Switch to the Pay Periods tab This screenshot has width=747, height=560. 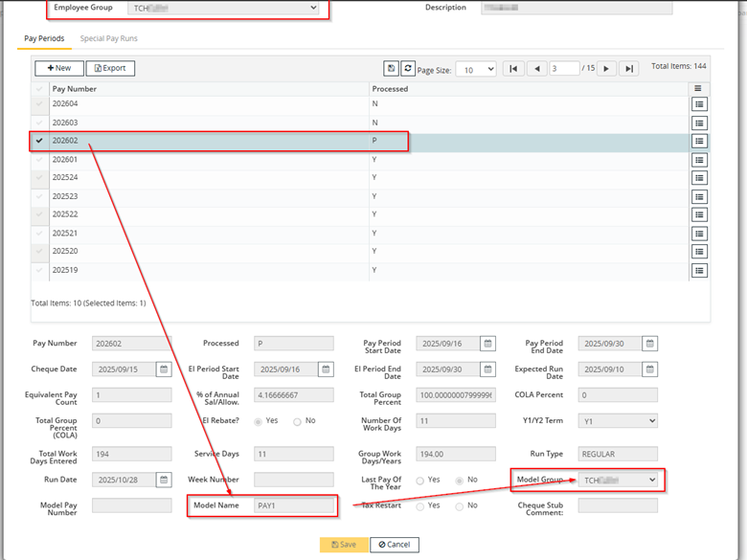coord(44,38)
